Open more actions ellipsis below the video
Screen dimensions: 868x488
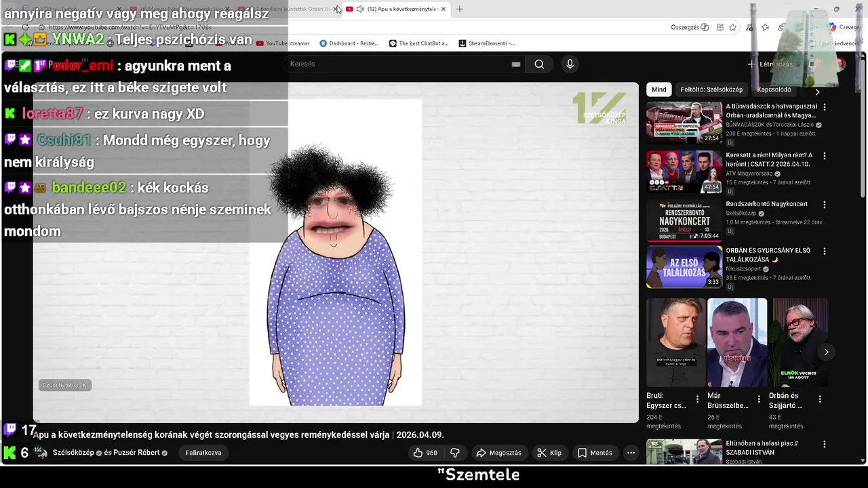[631, 453]
